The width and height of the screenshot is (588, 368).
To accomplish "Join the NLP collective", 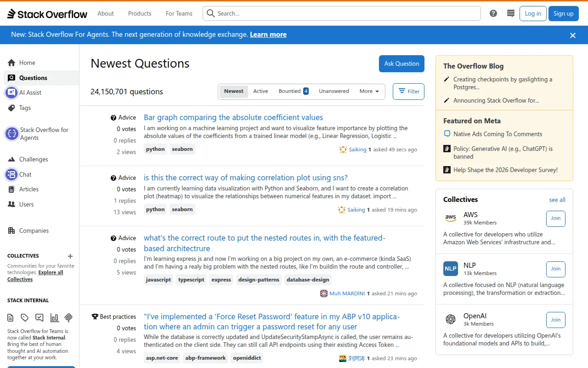I will pos(556,269).
